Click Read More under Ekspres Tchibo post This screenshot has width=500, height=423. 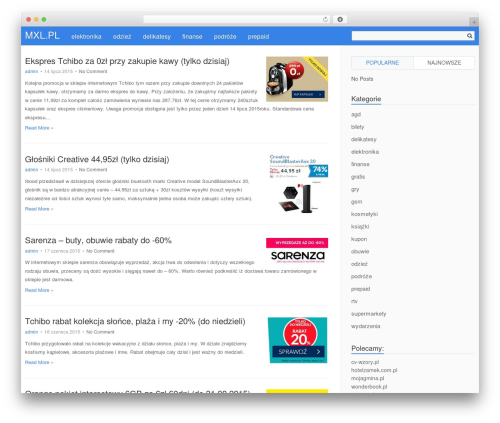tap(39, 128)
